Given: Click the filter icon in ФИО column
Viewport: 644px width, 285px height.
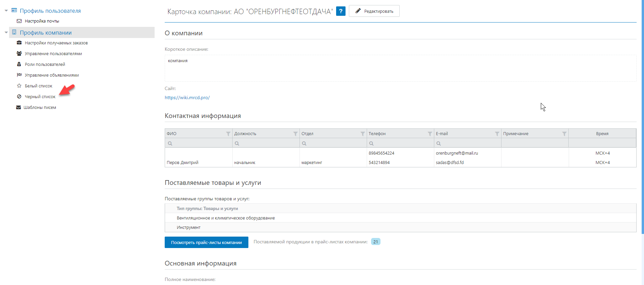Looking at the screenshot, I should point(228,134).
